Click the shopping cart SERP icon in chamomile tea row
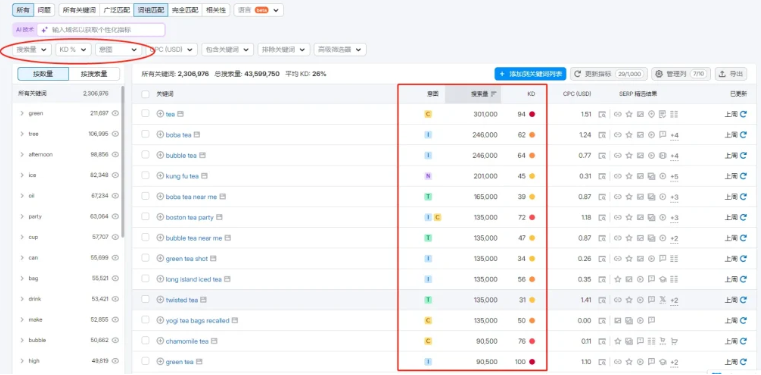Viewport: 761px width, 375px height. click(674, 341)
